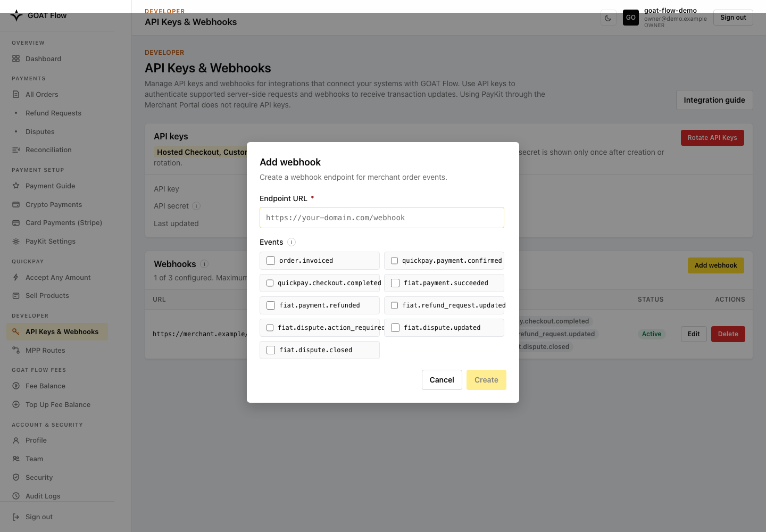Viewport: 766px width, 532px height.
Task: Click the Dashboard grid icon in sidebar
Action: pyautogui.click(x=16, y=59)
